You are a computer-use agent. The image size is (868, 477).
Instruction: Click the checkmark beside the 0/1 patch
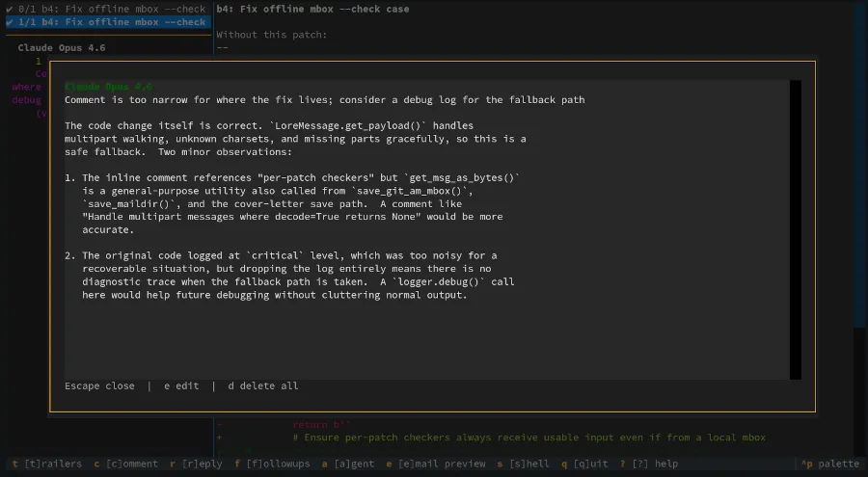coord(9,9)
